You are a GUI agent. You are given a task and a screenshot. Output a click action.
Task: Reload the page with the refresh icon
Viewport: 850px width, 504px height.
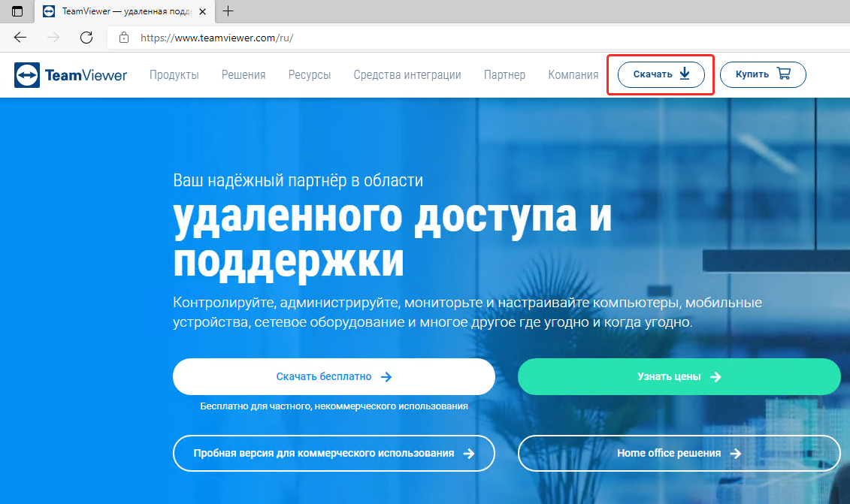pos(86,38)
